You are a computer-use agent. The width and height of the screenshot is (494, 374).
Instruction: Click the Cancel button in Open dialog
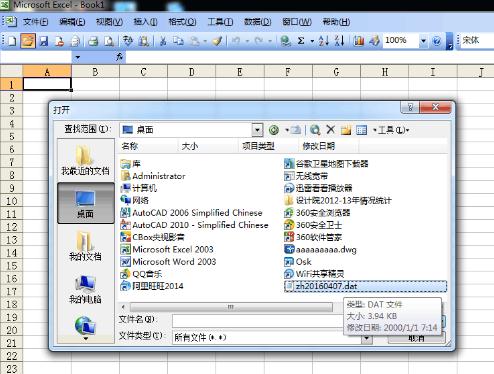417,338
